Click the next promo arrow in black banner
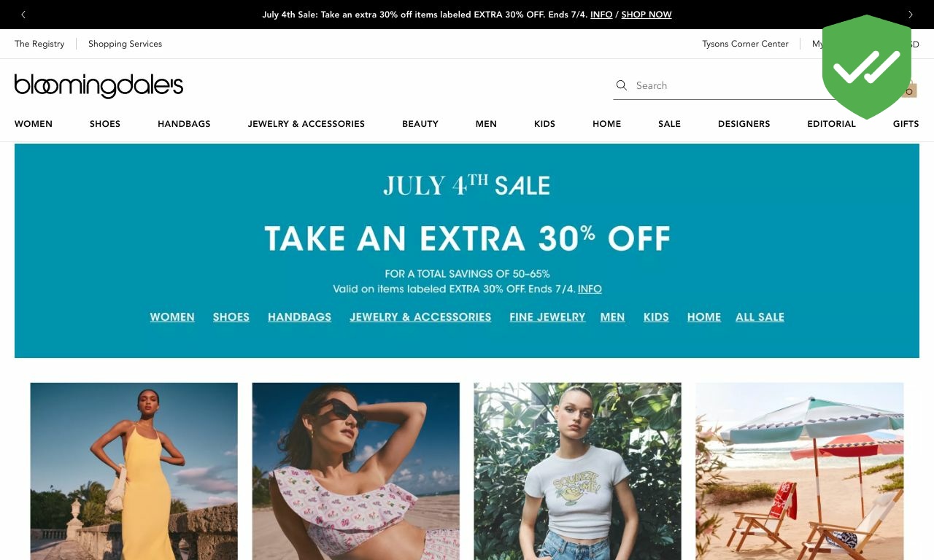 pyautogui.click(x=910, y=15)
